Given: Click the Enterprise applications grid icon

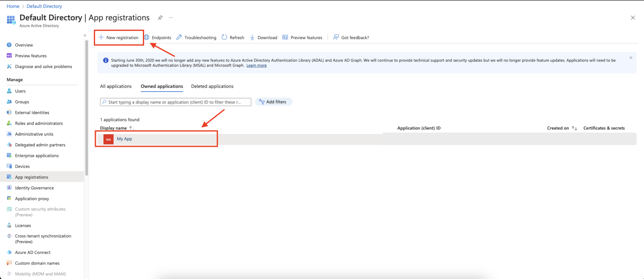Looking at the screenshot, I should [x=9, y=155].
